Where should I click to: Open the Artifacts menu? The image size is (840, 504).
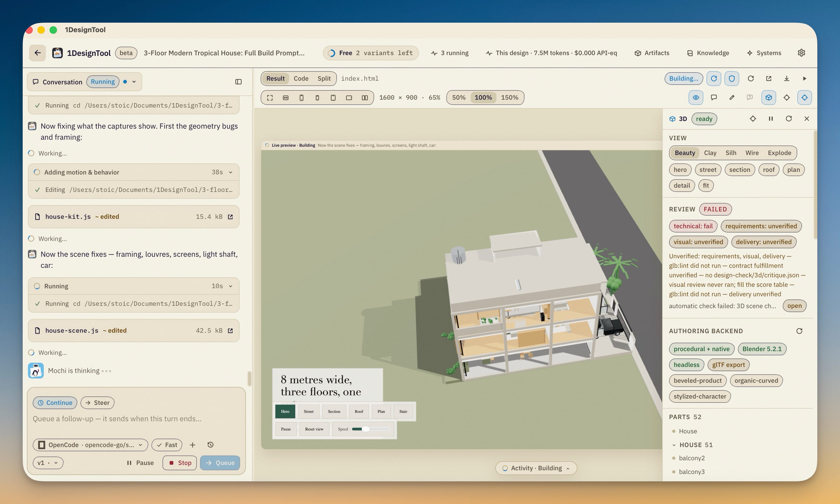[x=652, y=53]
